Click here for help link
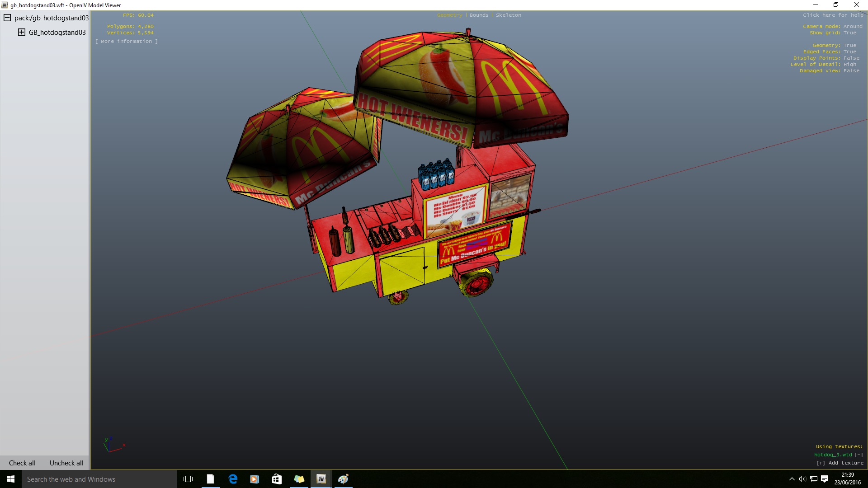The width and height of the screenshot is (868, 488). click(833, 15)
